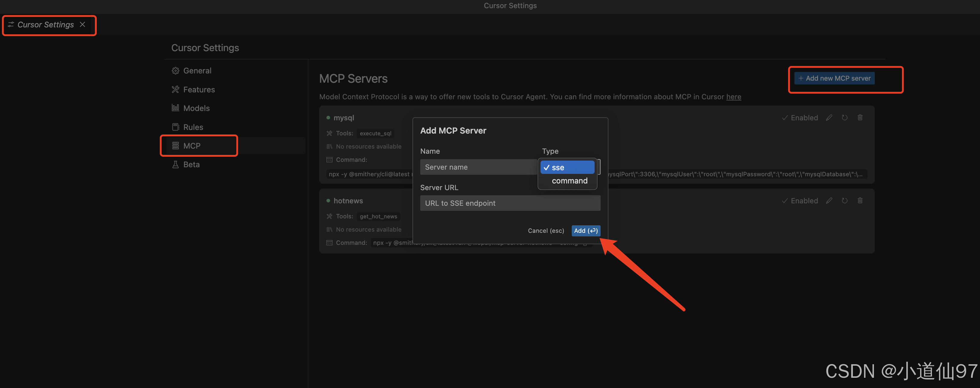Go to the Features settings section
980x388 pixels.
click(x=199, y=89)
